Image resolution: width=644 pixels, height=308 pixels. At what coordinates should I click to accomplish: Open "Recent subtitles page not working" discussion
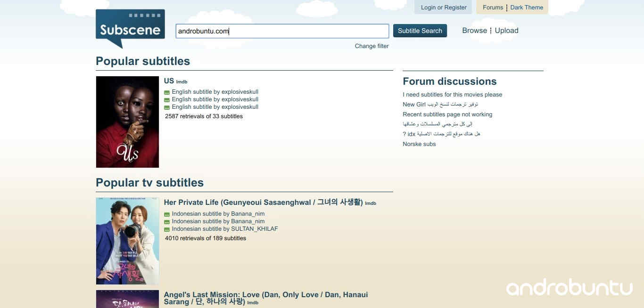tap(447, 114)
